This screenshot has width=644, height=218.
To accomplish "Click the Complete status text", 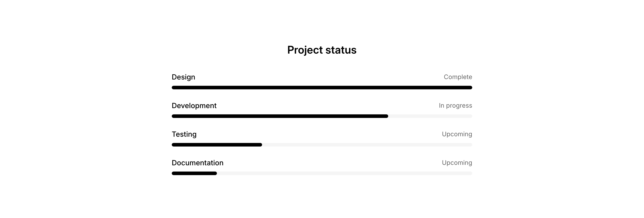I will (x=458, y=77).
